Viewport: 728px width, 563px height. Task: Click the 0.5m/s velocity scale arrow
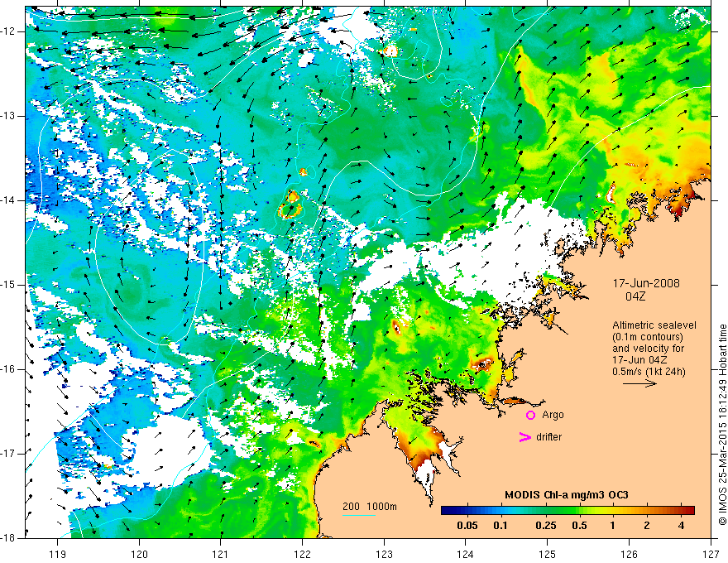(639, 383)
